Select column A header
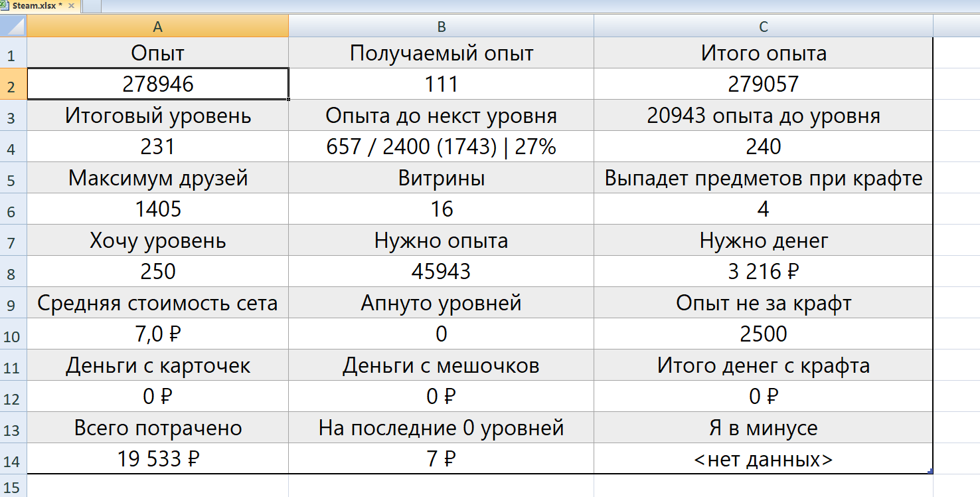This screenshot has width=980, height=497. point(157,26)
